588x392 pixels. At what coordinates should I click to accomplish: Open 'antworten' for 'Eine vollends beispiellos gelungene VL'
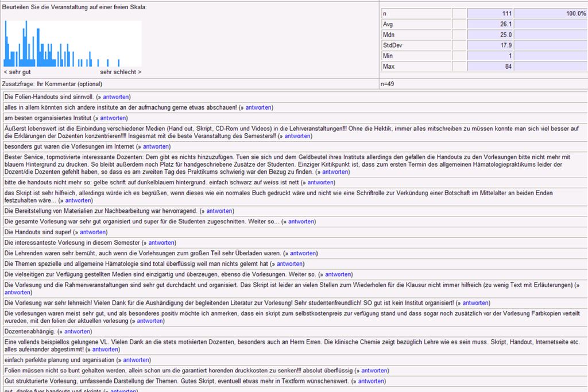tap(105, 350)
